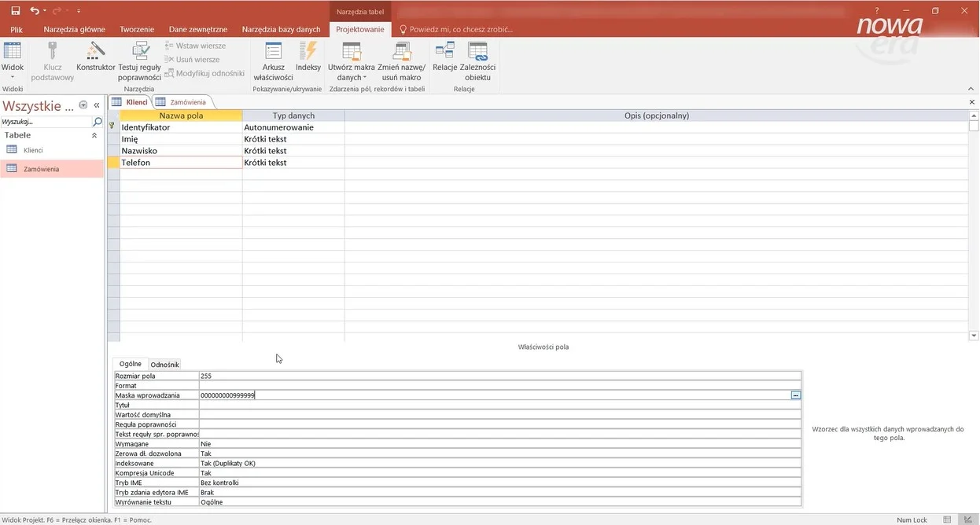Select the Odnośnik properties tab
Image resolution: width=980 pixels, height=525 pixels.
[x=165, y=365]
